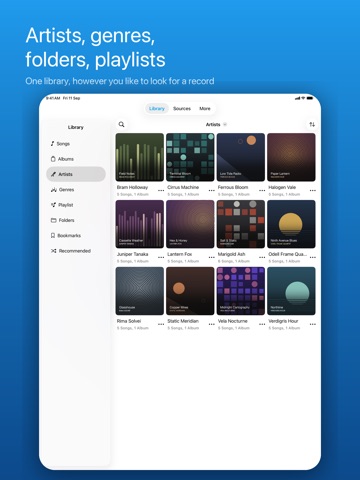
Task: Click the Bram Holloway artist name
Action: point(132,187)
